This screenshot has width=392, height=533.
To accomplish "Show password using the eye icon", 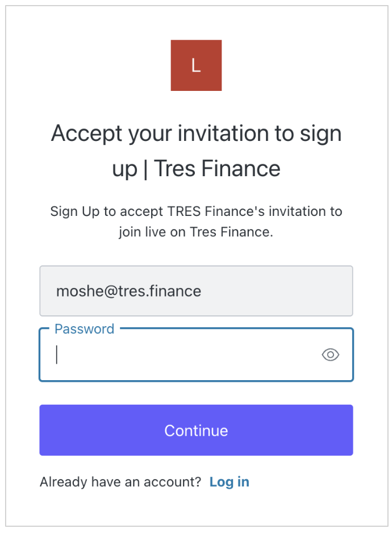I will point(330,355).
